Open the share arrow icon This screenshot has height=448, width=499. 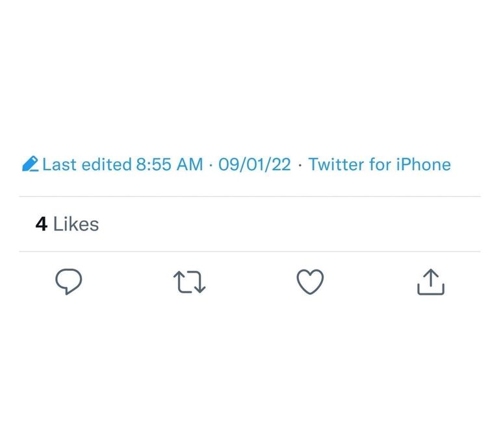tap(430, 282)
